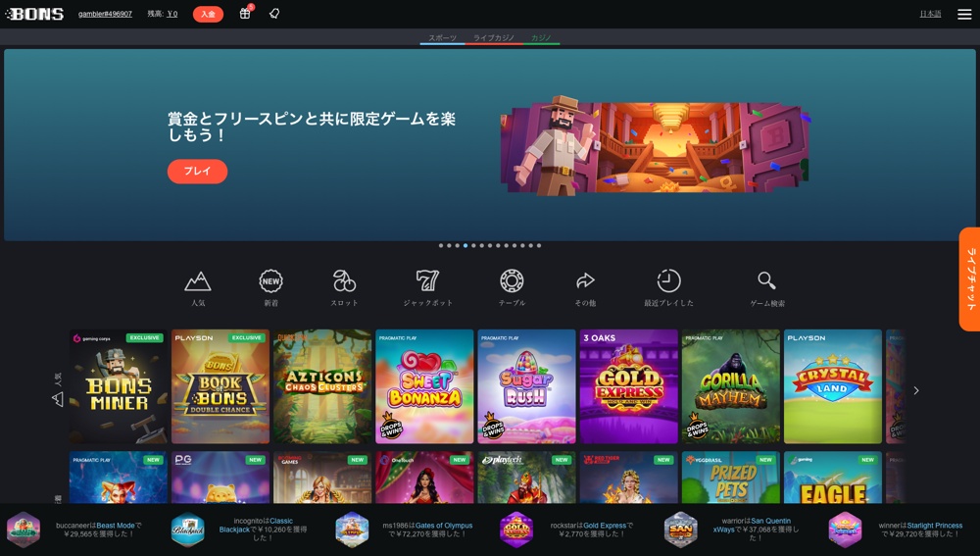This screenshot has width=980, height=556.
Task: Open the Prized Pets new game
Action: click(x=731, y=478)
